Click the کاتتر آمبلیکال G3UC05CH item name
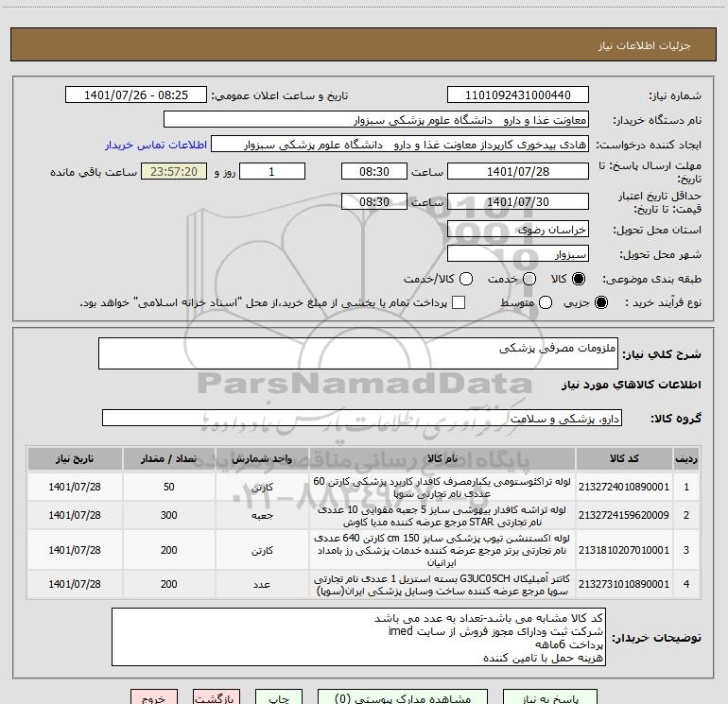The width and height of the screenshot is (728, 704). point(442,585)
